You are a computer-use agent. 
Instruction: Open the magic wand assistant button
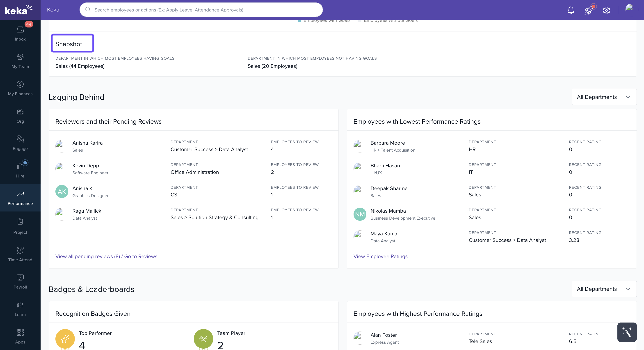click(627, 332)
